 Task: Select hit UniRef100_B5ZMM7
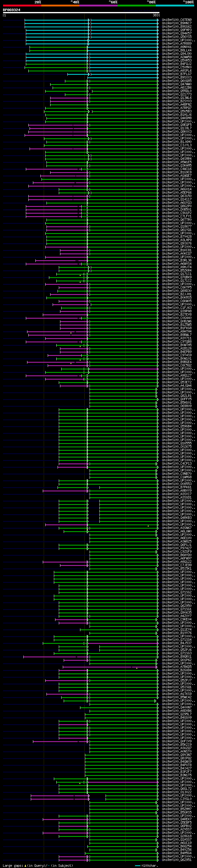coord(176,809)
